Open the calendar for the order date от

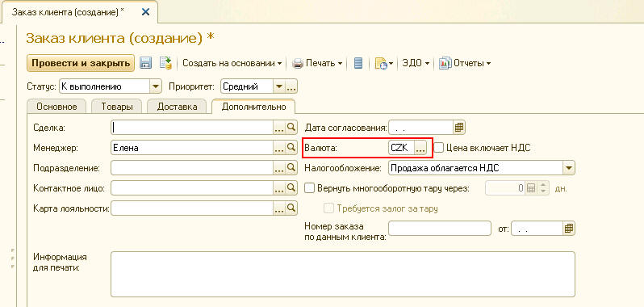pyautogui.click(x=568, y=228)
